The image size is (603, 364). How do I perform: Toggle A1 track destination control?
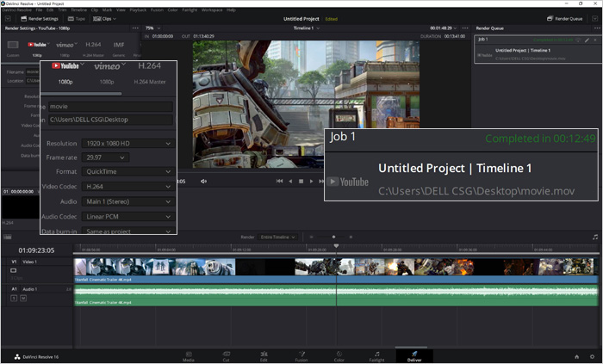click(x=14, y=289)
